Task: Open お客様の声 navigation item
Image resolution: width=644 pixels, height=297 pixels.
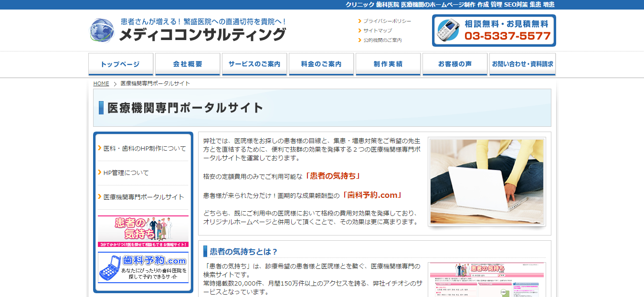Action: coord(455,64)
